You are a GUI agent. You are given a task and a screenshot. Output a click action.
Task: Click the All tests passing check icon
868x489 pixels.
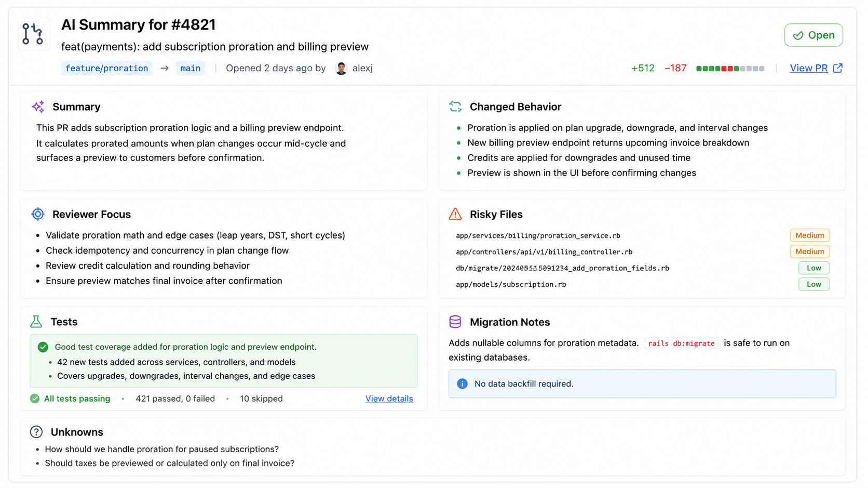coord(35,399)
